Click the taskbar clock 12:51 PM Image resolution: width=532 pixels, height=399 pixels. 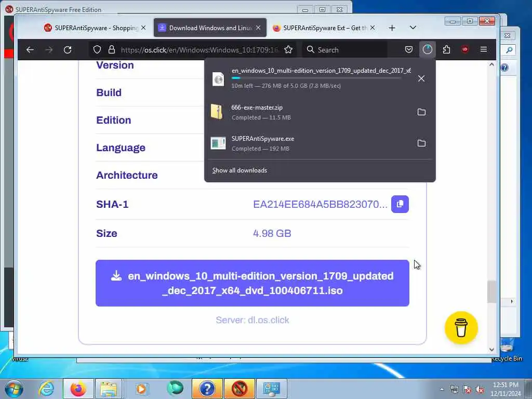click(506, 385)
